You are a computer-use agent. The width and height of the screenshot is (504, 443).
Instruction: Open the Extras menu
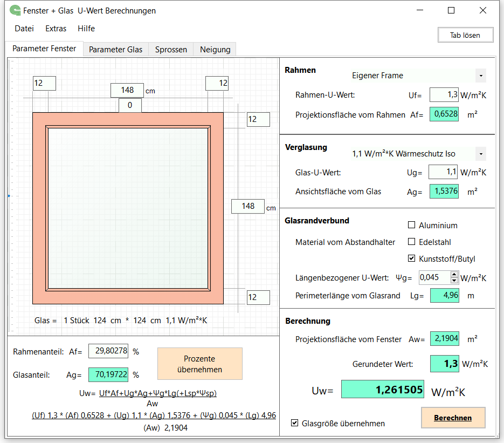coord(56,29)
